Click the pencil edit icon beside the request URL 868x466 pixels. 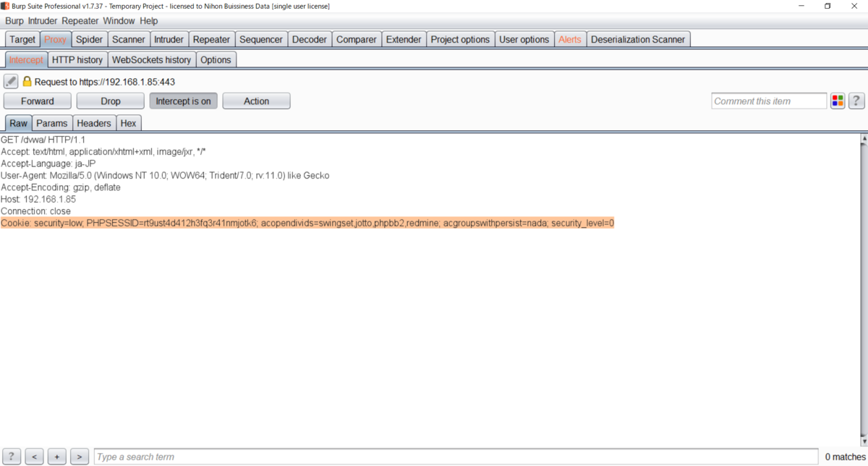tap(11, 82)
